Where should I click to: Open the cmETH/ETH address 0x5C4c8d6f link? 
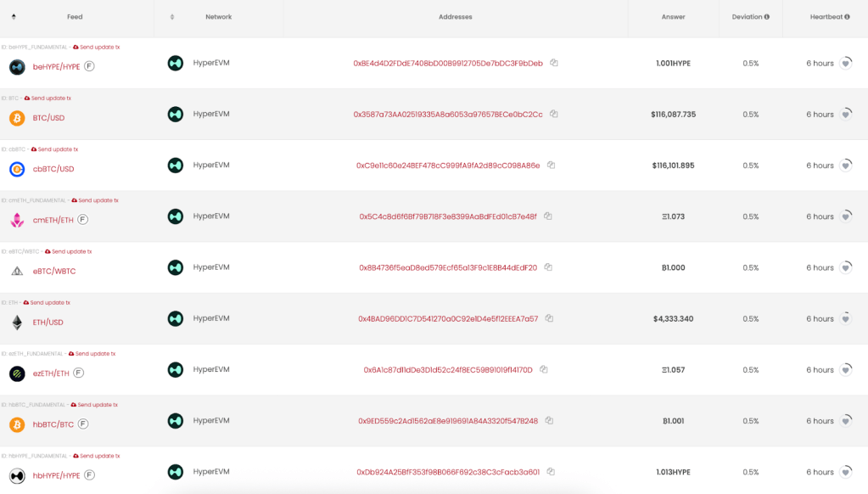pos(448,216)
